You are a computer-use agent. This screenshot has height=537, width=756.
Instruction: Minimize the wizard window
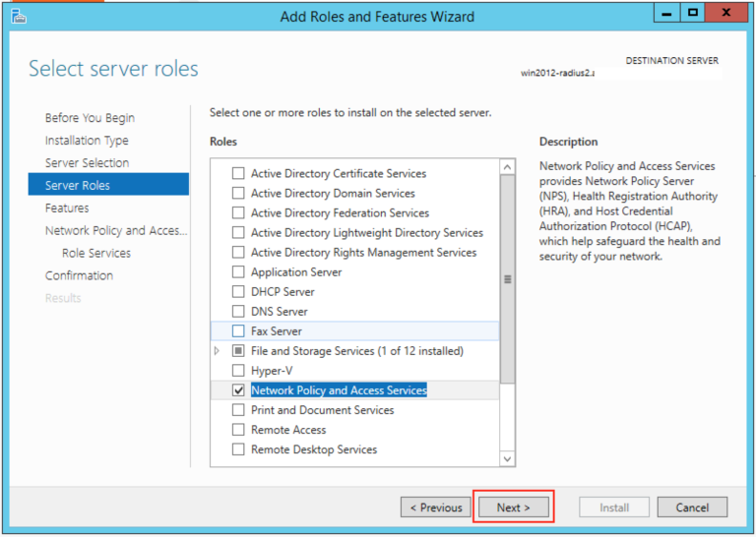(x=666, y=13)
